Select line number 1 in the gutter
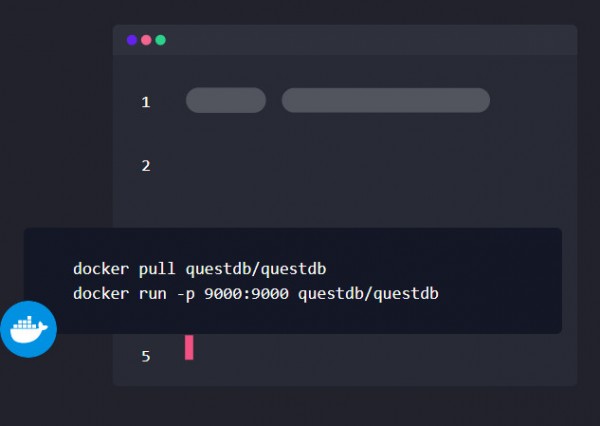Image resolution: width=600 pixels, height=426 pixels. coord(146,102)
